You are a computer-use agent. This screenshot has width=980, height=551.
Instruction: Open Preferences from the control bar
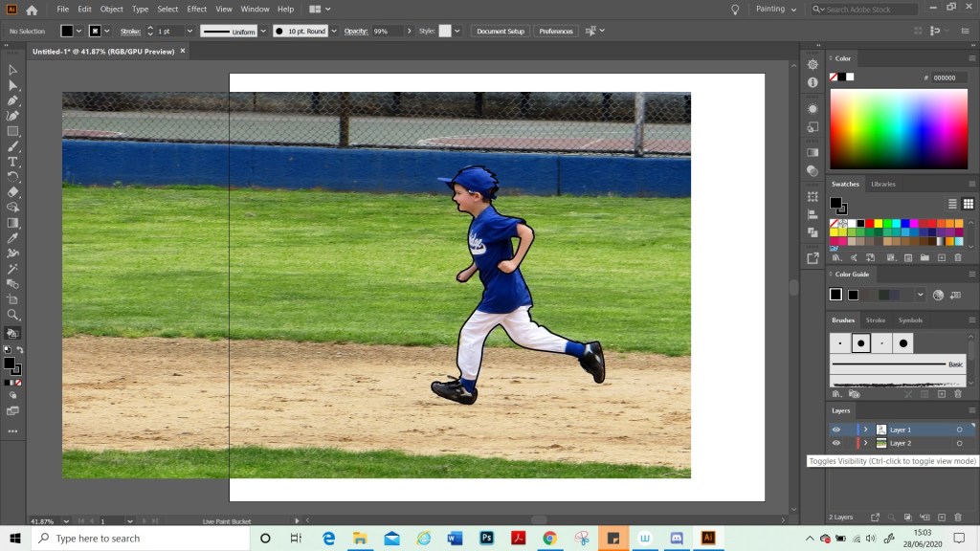556,31
